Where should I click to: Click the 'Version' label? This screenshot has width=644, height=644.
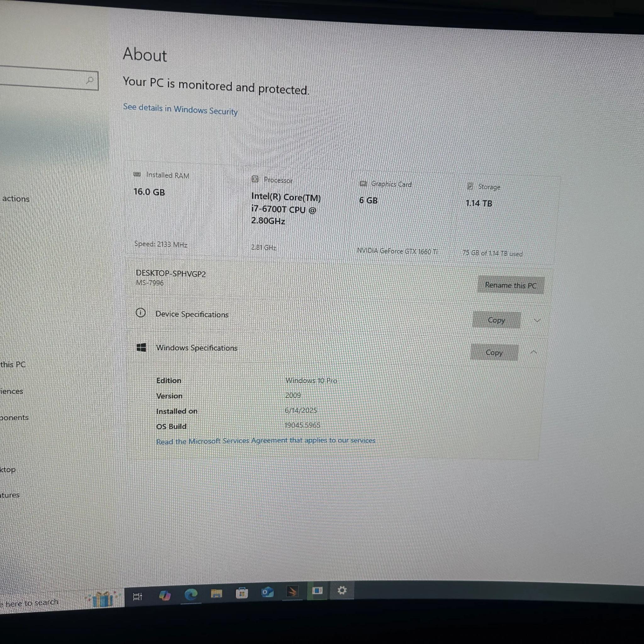169,396
